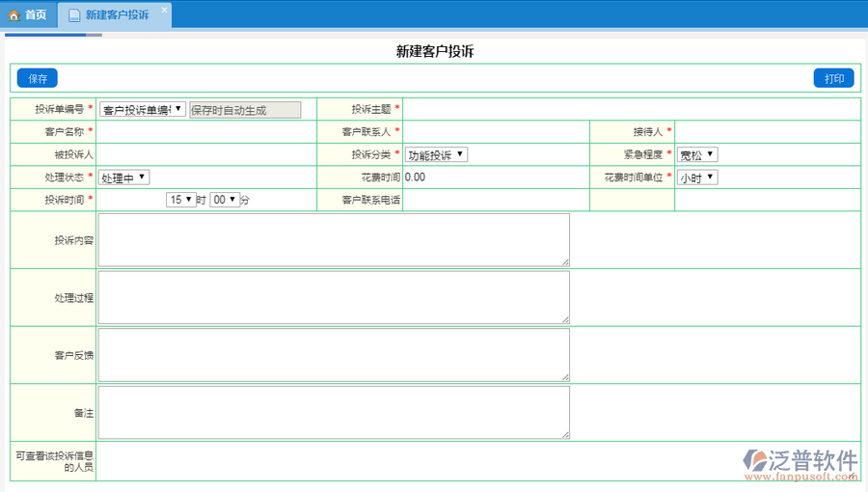Open the 紧急程度 dropdown showing 宽松
Viewport: 868px width, 492px height.
pyautogui.click(x=697, y=154)
